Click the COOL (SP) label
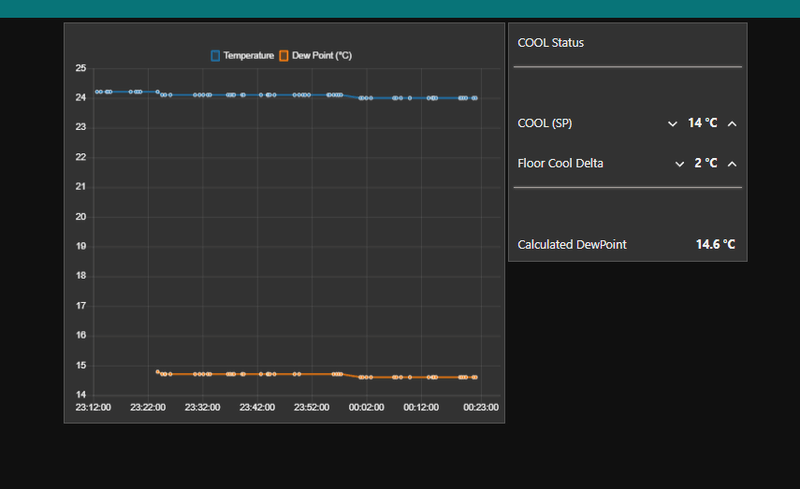This screenshot has width=800, height=489. pyautogui.click(x=545, y=123)
